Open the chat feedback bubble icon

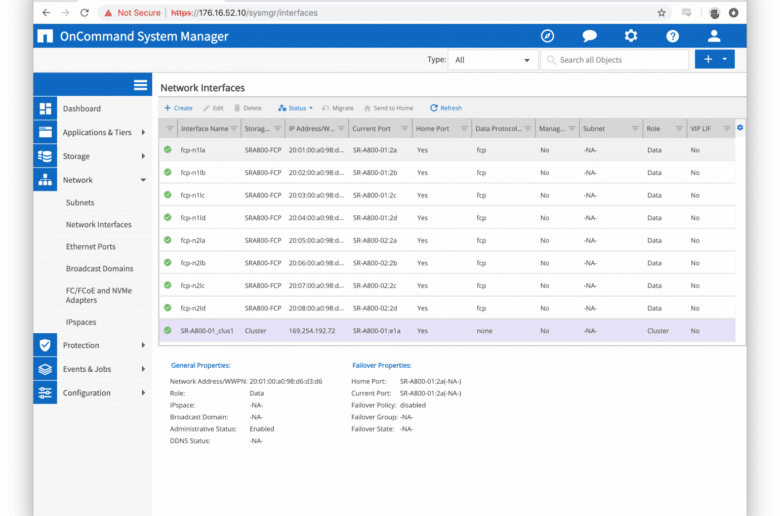[x=589, y=36]
